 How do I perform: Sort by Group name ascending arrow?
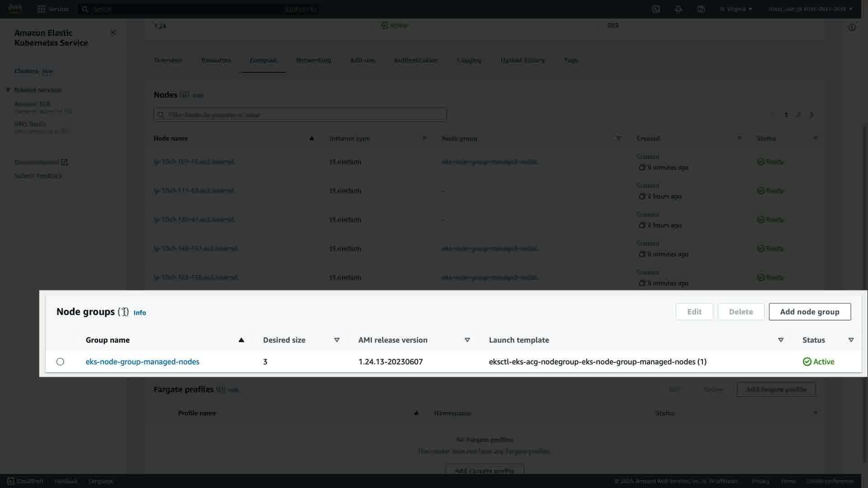click(241, 340)
